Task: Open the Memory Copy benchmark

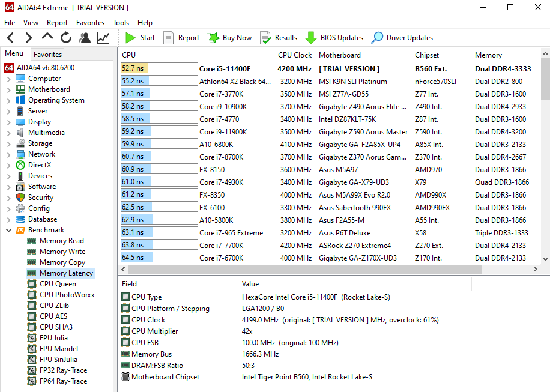Action: coord(62,262)
